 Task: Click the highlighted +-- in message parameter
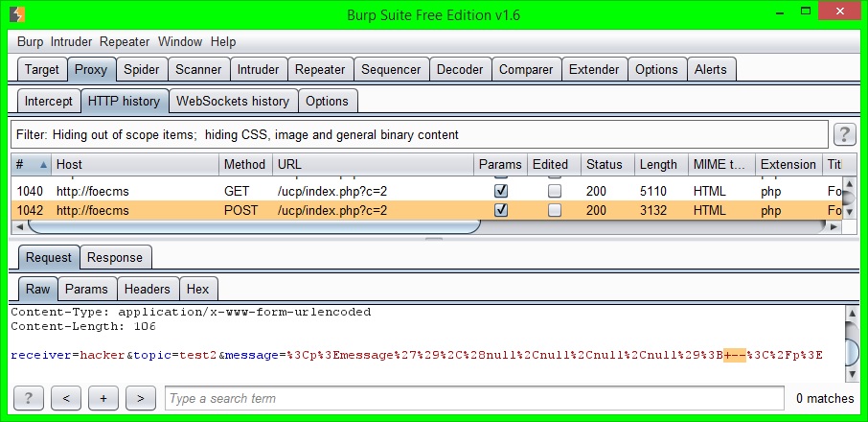[x=735, y=356]
